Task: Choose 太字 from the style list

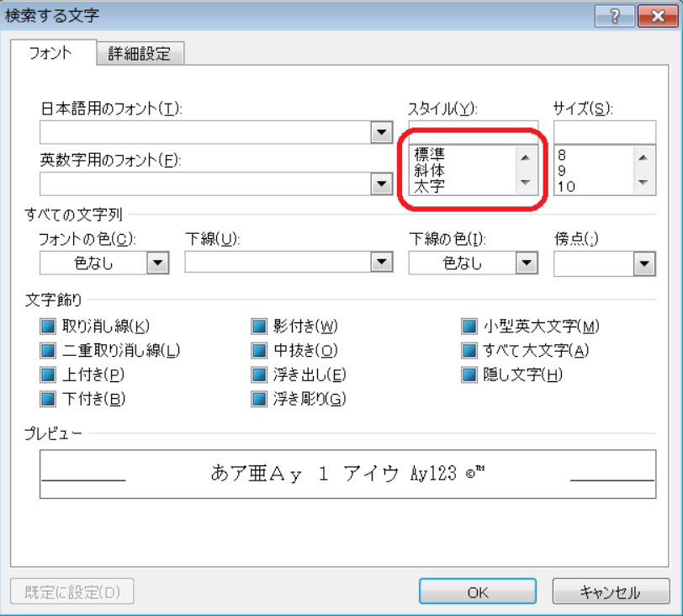Action: coord(430,186)
